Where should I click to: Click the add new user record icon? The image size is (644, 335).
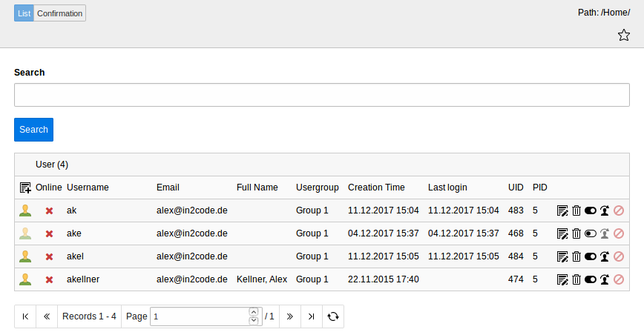click(x=25, y=188)
